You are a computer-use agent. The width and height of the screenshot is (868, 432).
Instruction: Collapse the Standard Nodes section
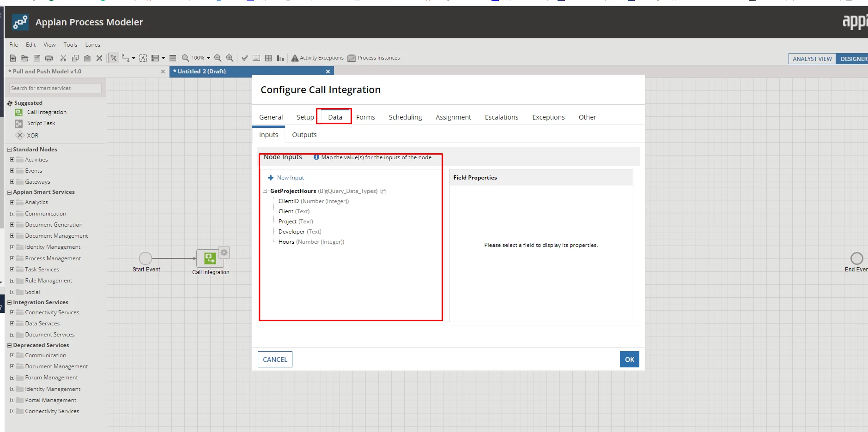coord(9,150)
